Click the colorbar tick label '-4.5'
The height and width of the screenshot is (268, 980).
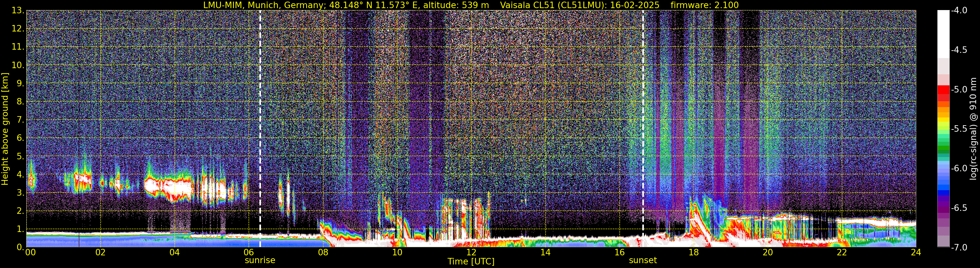tap(959, 50)
